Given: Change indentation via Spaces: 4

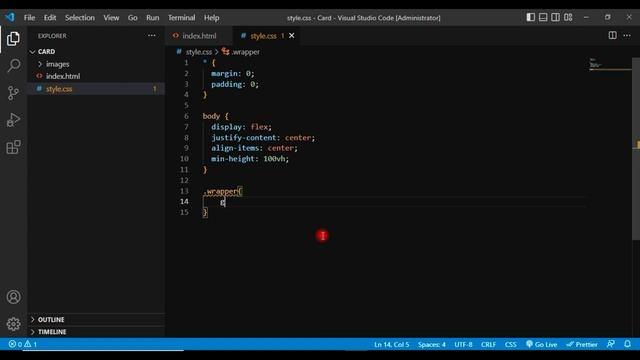Looking at the screenshot, I should click(431, 344).
